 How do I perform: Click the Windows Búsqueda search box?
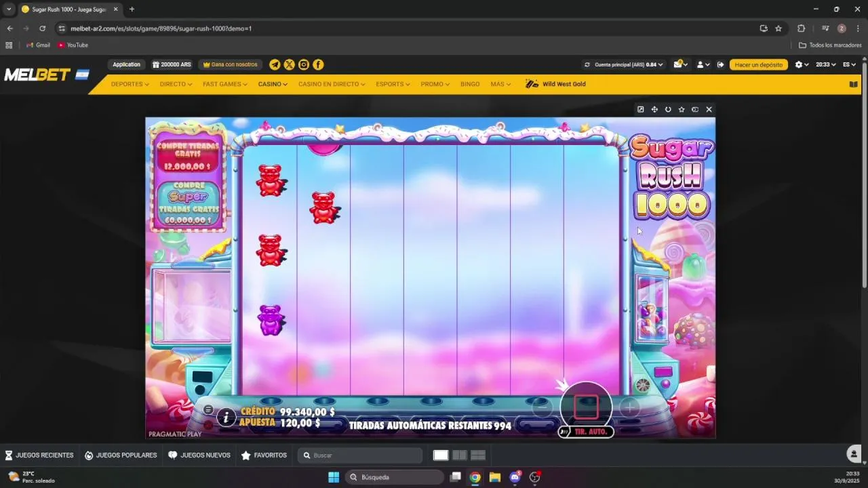pos(394,477)
